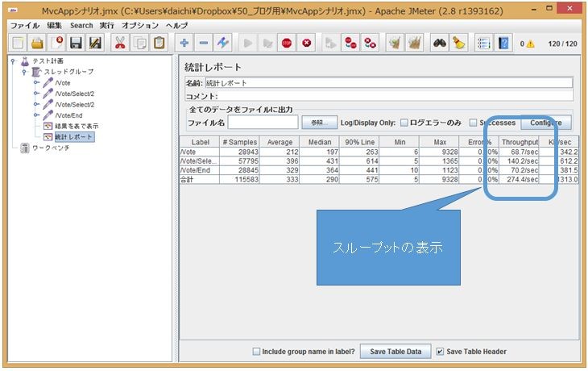Click the Save As toolbar icon
The width and height of the screenshot is (588, 371).
coord(95,44)
